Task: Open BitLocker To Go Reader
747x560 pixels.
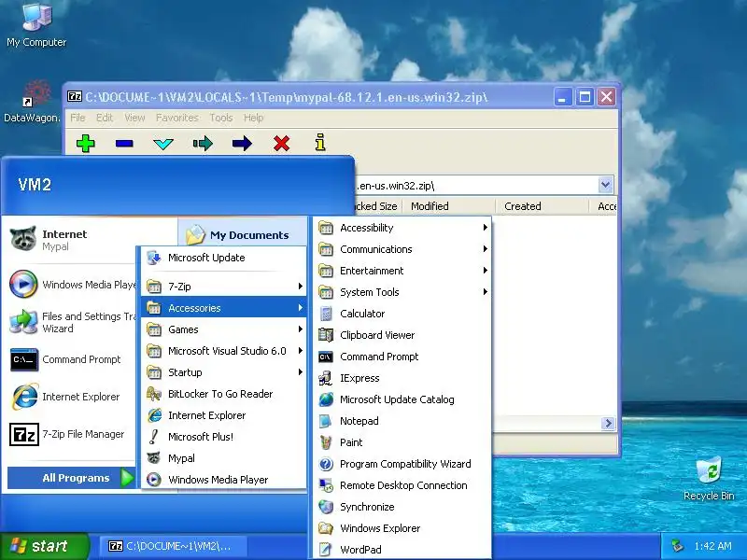Action: pyautogui.click(x=223, y=394)
